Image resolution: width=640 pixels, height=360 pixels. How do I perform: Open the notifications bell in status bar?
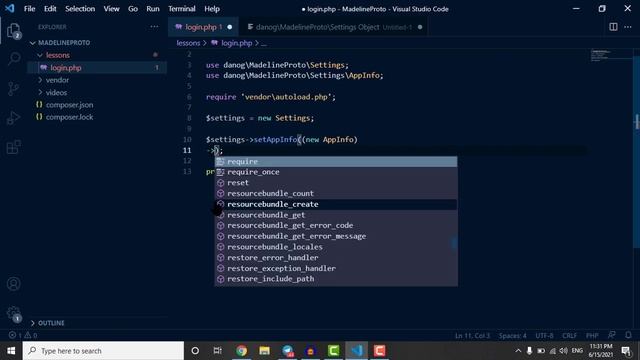tap(628, 335)
